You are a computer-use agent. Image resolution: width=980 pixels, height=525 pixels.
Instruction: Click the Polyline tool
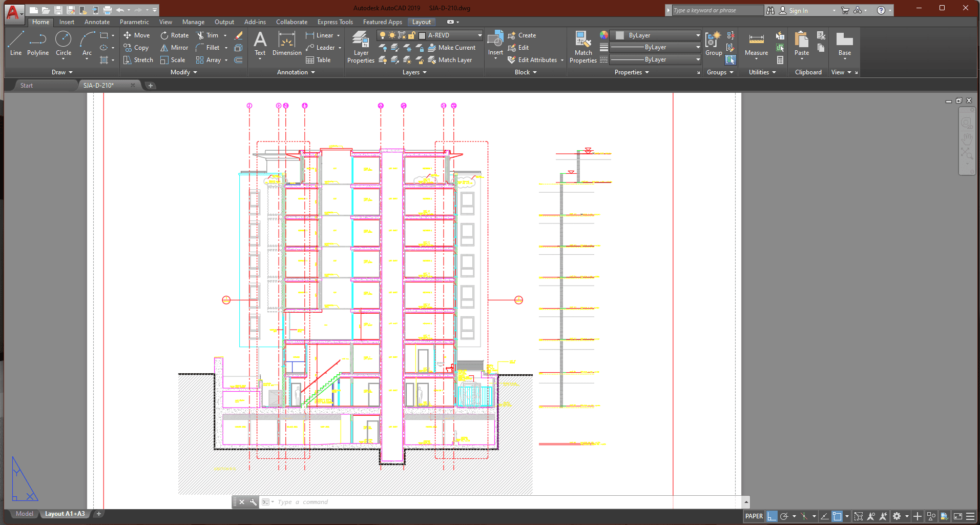pyautogui.click(x=38, y=43)
